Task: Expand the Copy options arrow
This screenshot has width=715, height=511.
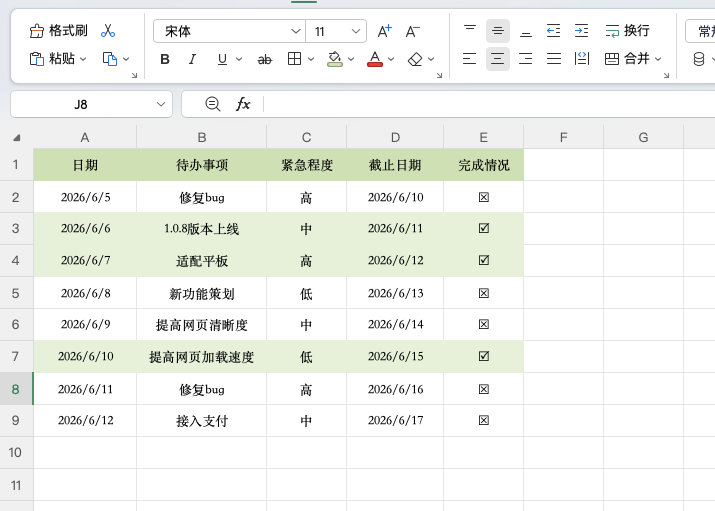Action: [x=126, y=59]
